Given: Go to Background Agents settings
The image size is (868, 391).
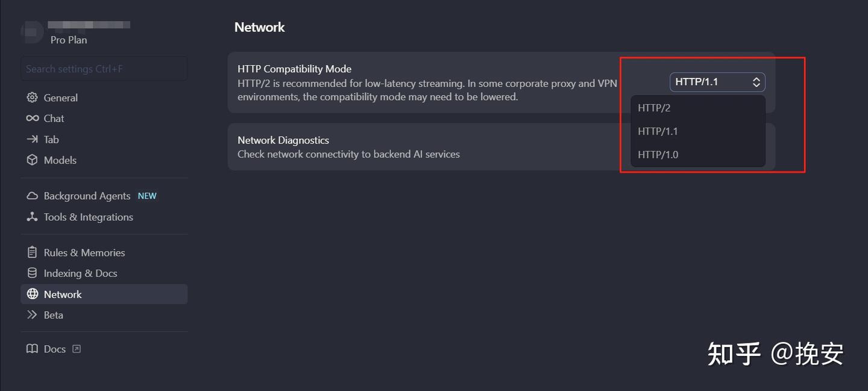Looking at the screenshot, I should pyautogui.click(x=87, y=196).
